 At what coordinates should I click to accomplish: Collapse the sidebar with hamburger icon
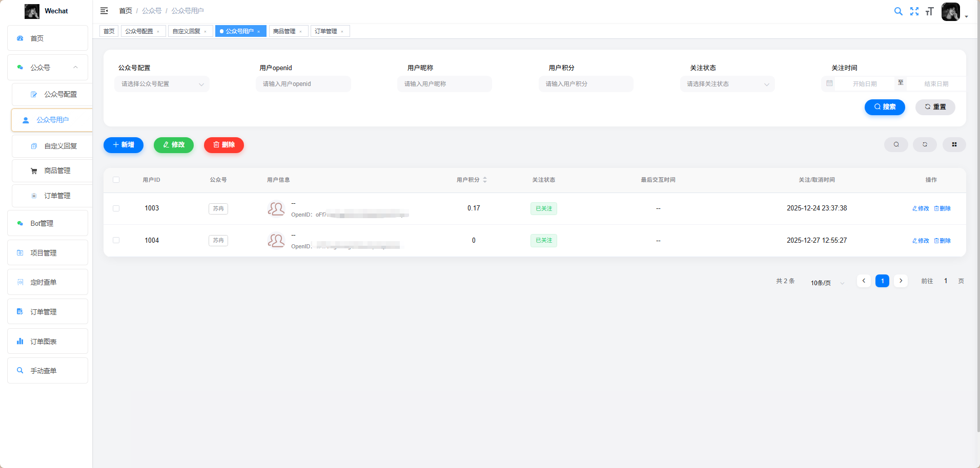pyautogui.click(x=104, y=11)
